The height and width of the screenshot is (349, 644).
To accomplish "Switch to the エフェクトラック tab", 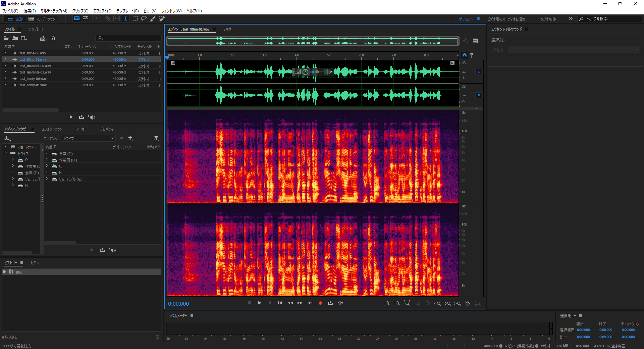I will point(52,129).
